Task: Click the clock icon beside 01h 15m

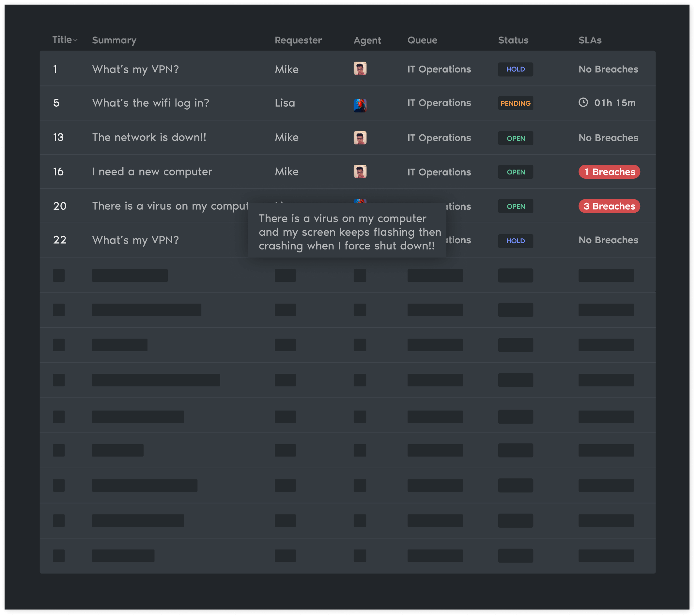Action: pyautogui.click(x=583, y=102)
